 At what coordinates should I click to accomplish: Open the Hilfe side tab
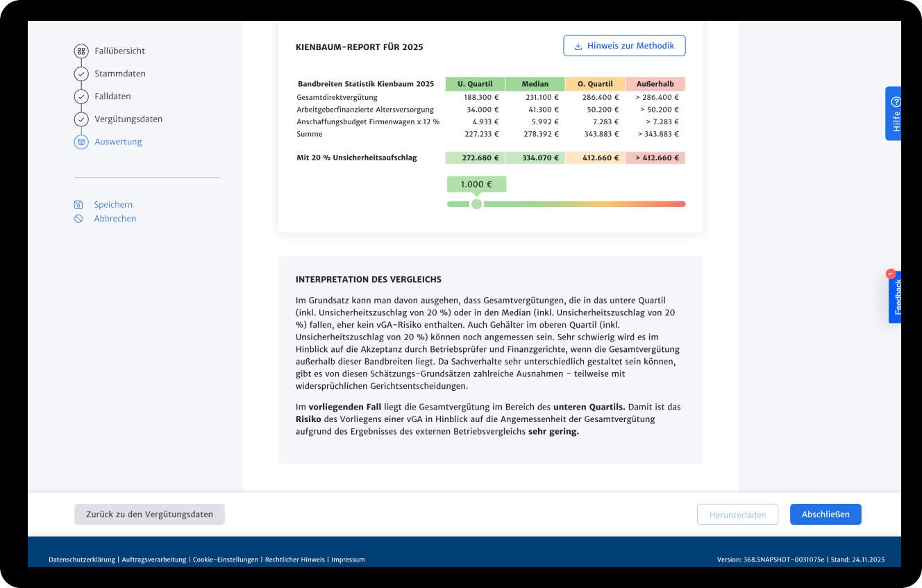894,113
